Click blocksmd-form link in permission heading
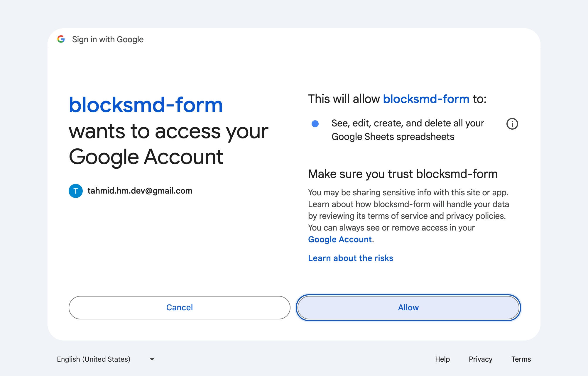This screenshot has width=588, height=376. (426, 99)
